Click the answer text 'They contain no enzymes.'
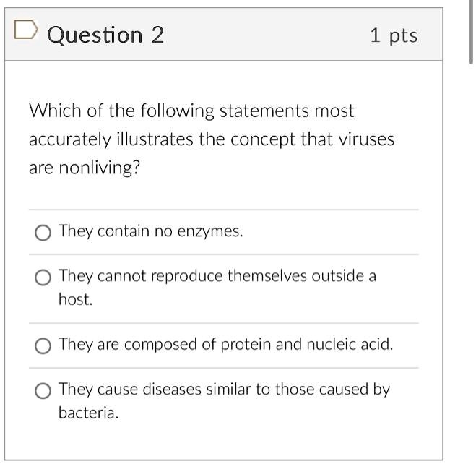The height and width of the screenshot is (464, 476). (x=151, y=231)
